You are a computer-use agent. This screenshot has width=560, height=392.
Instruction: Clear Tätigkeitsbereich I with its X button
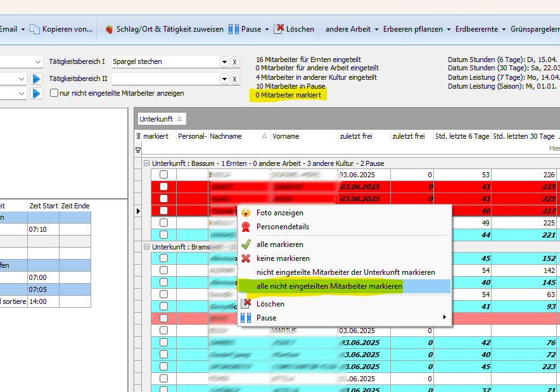coord(234,62)
